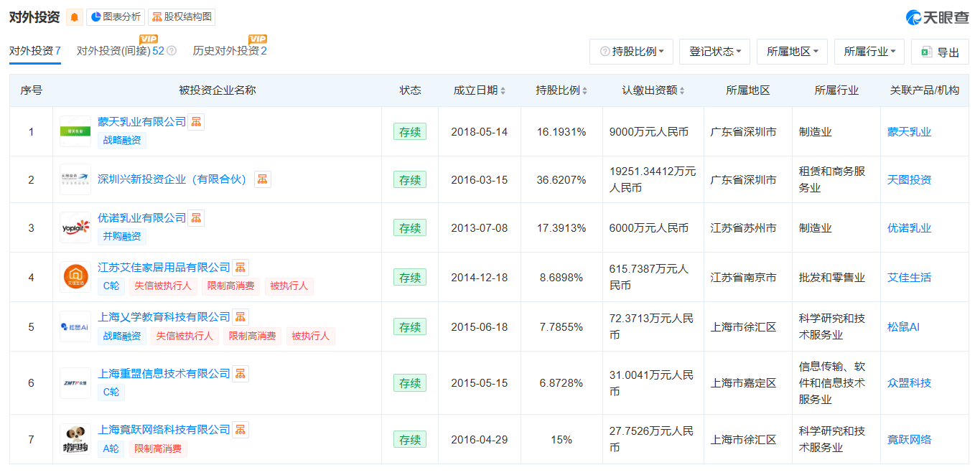The image size is (980, 475).
Task: Sort by 认缴出资额 column header
Action: pyautogui.click(x=653, y=90)
